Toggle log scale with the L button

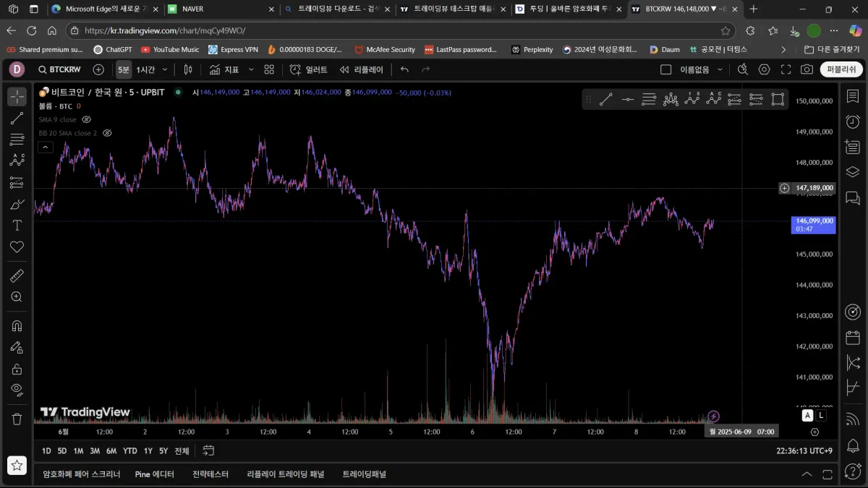coord(822,416)
